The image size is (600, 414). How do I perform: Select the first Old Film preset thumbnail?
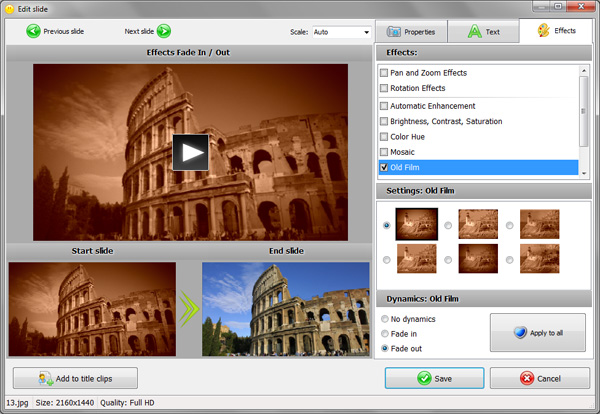pyautogui.click(x=416, y=224)
